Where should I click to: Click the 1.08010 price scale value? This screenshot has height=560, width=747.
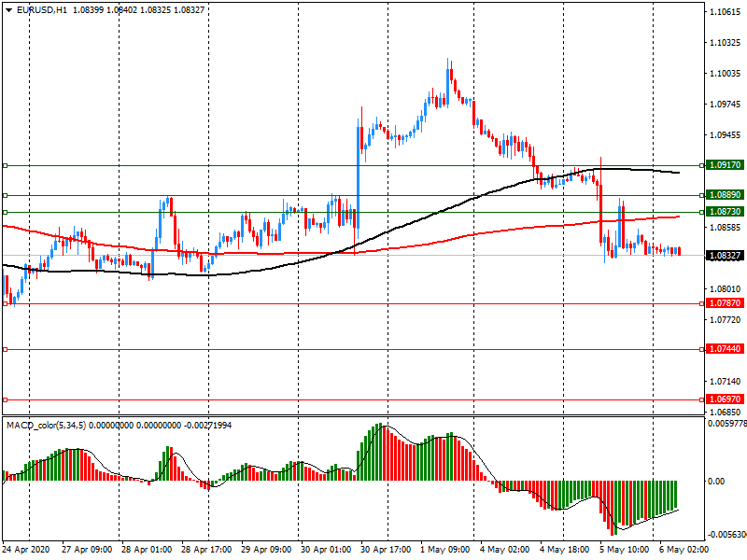726,289
